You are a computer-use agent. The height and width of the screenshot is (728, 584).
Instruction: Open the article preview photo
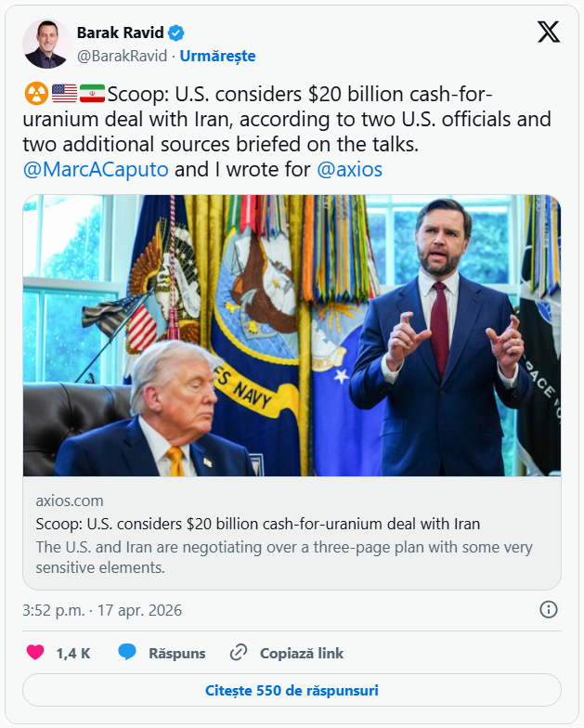click(292, 335)
